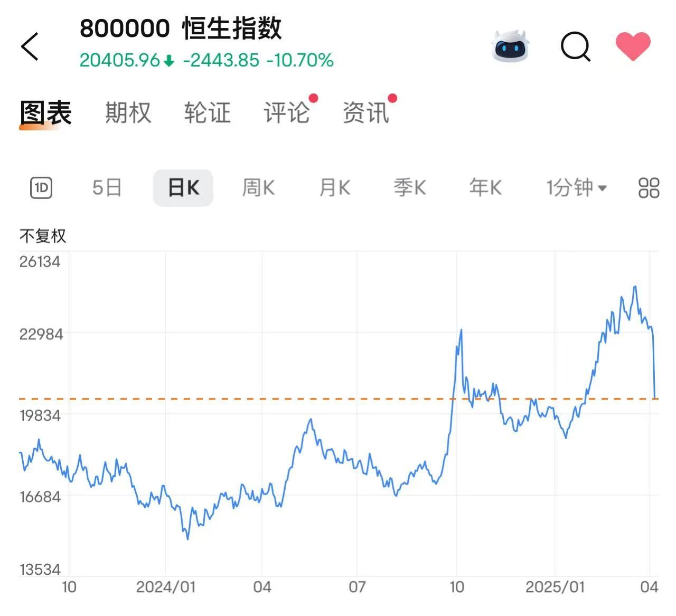Tap the 1D intraday chart icon
Viewport: 676px width, 616px height.
[41, 188]
